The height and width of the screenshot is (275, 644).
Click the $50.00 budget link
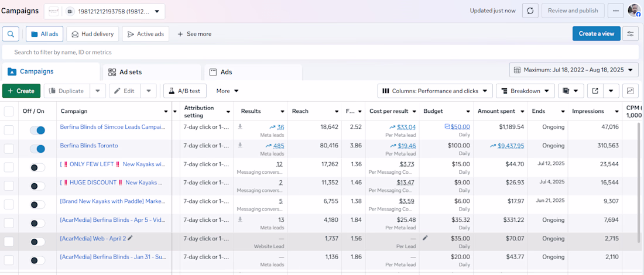click(460, 127)
